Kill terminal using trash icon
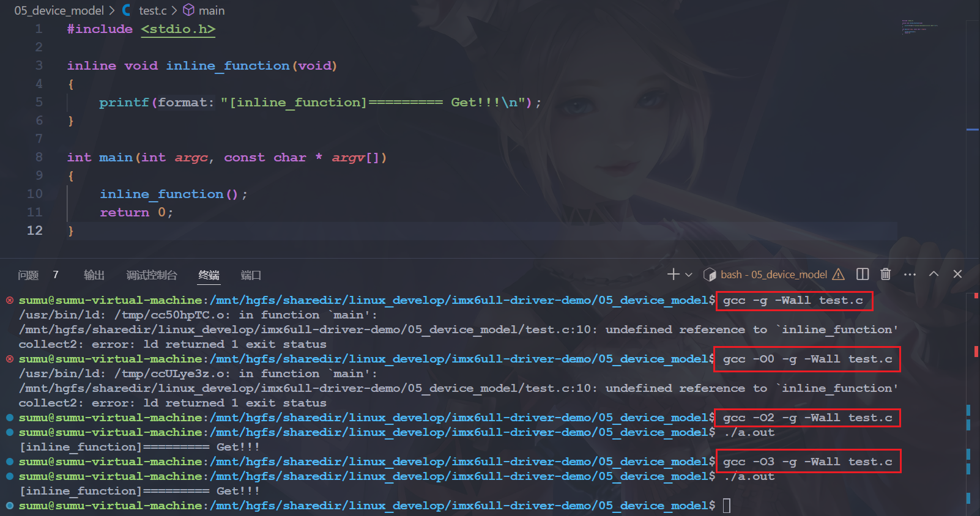This screenshot has width=980, height=516. pos(885,275)
